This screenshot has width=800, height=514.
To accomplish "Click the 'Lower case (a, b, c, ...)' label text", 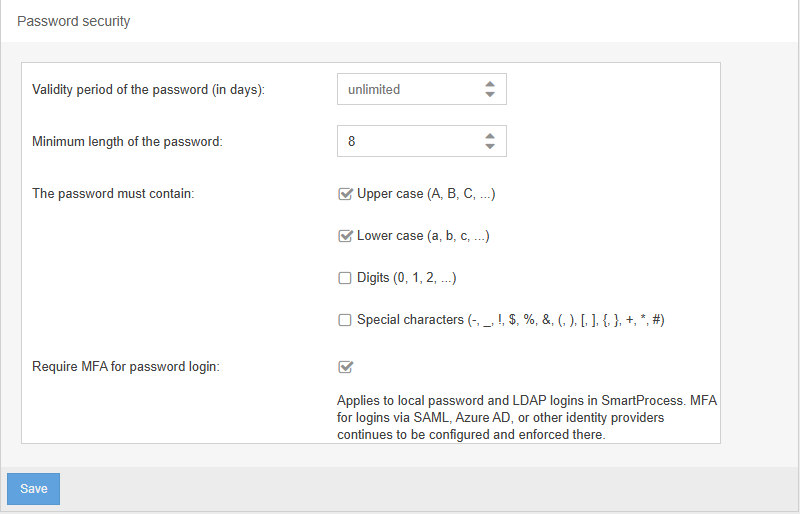I will (x=423, y=236).
